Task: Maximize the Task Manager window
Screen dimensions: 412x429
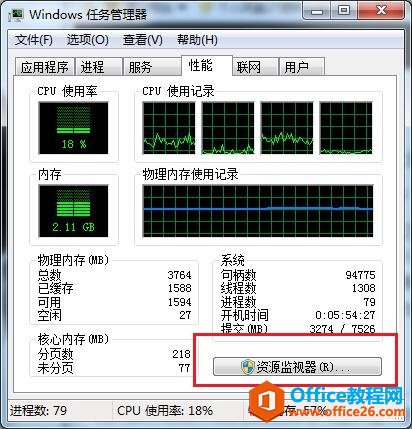Action: pos(344,11)
